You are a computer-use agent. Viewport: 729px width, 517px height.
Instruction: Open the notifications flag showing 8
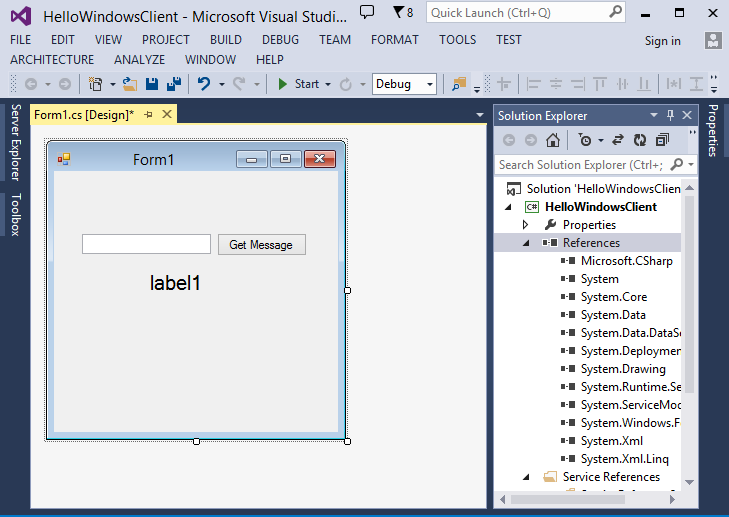[403, 12]
